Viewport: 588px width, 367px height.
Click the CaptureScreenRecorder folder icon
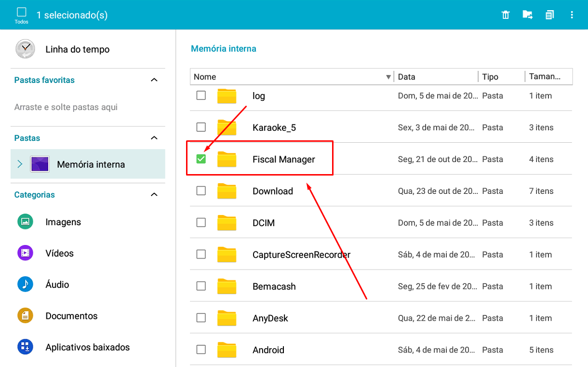[x=227, y=255]
